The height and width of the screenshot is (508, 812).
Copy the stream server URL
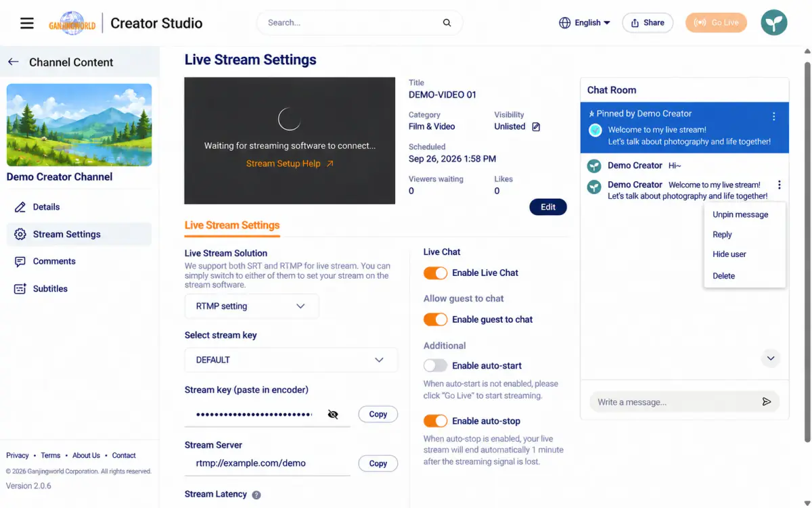tap(378, 464)
